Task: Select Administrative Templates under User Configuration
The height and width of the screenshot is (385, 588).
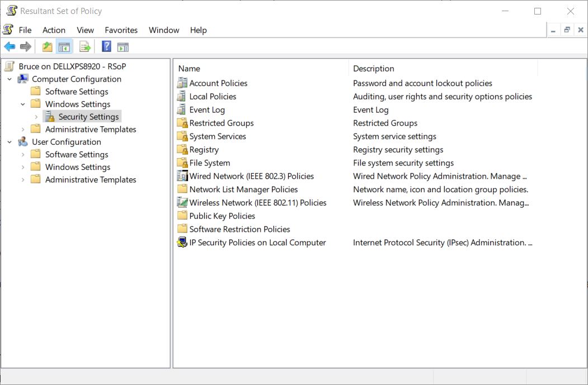Action: [91, 179]
